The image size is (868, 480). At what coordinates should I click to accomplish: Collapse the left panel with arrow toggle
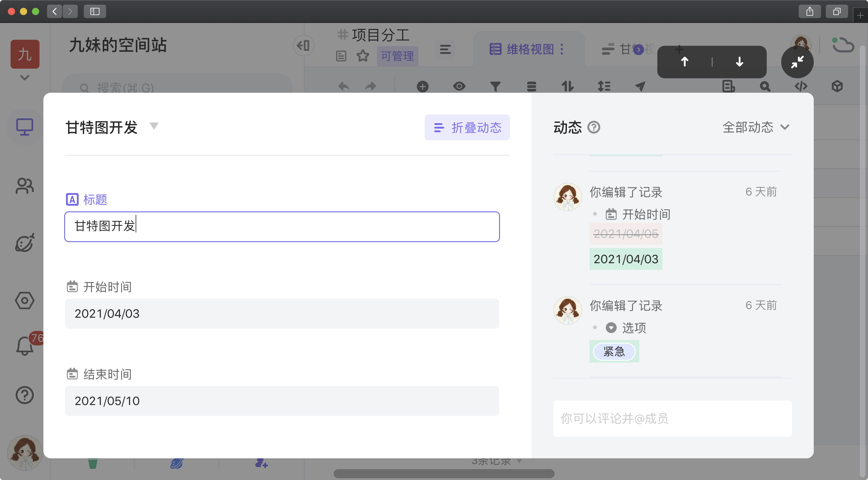coord(303,45)
